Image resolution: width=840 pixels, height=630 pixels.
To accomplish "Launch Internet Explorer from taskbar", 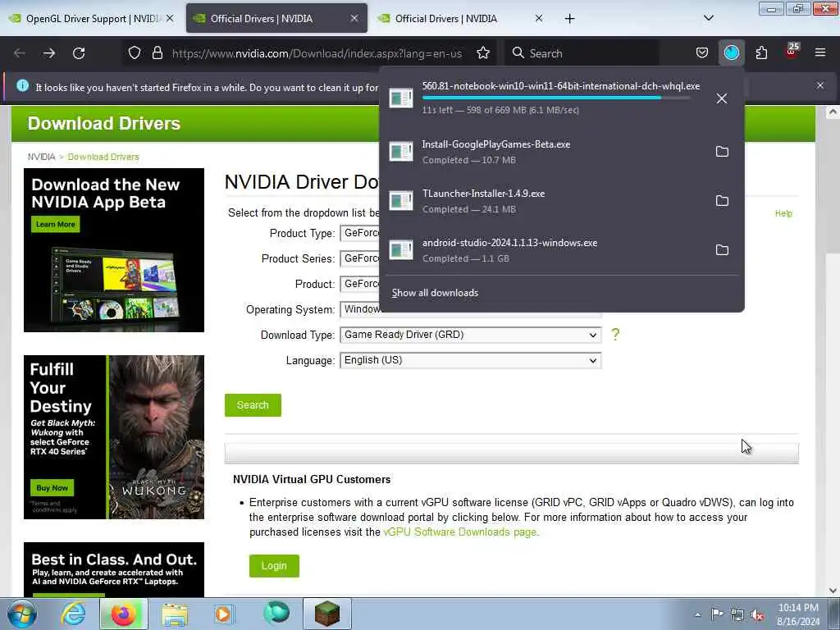I will (73, 614).
